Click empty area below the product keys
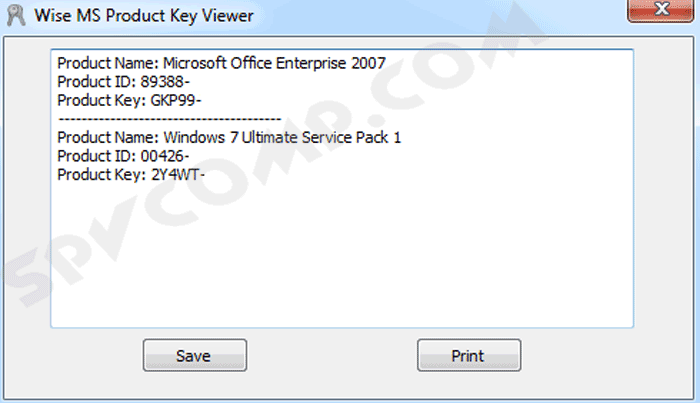The image size is (700, 403). (x=342, y=254)
